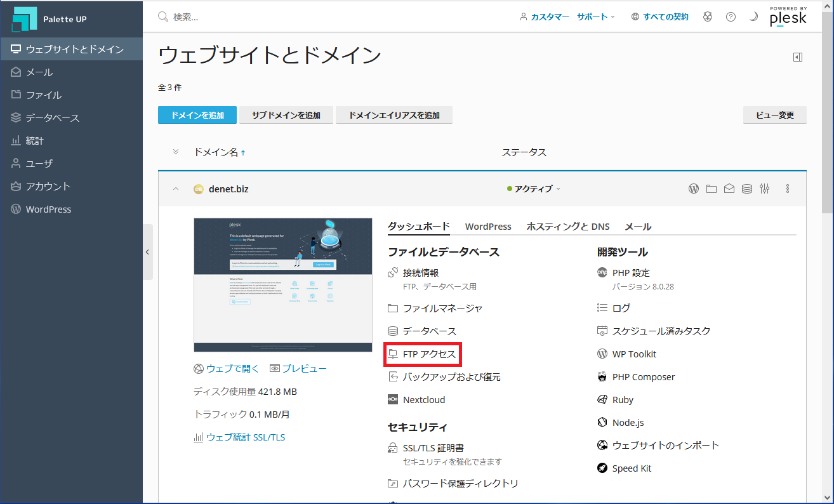This screenshot has height=504, width=834.
Task: Click ドメインエイリアスを追加 button
Action: [394, 115]
